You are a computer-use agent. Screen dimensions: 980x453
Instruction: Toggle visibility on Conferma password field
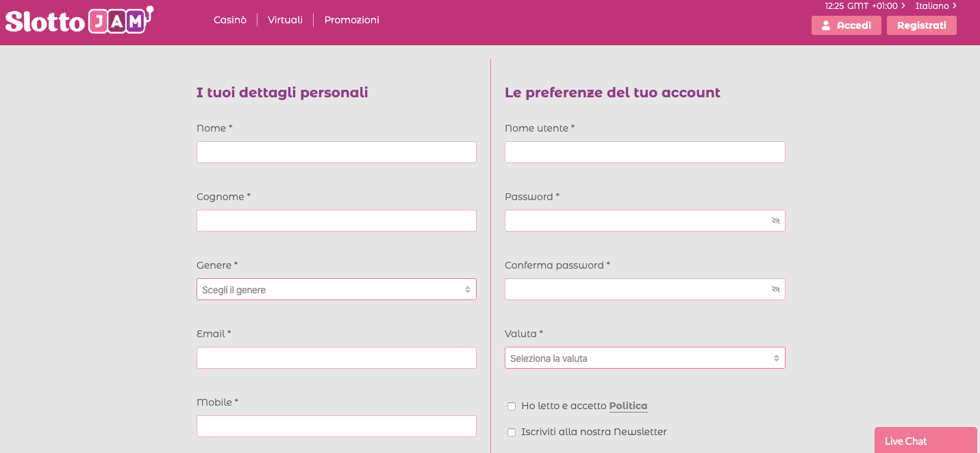(775, 289)
